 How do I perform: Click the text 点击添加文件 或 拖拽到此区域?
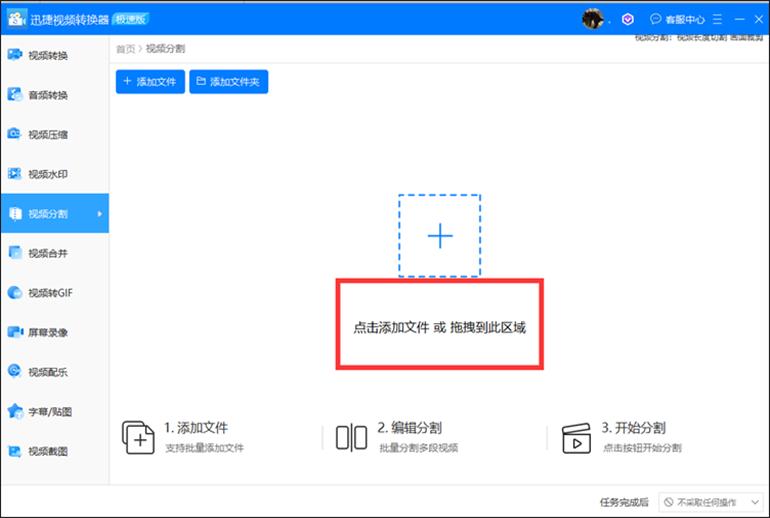tap(440, 327)
